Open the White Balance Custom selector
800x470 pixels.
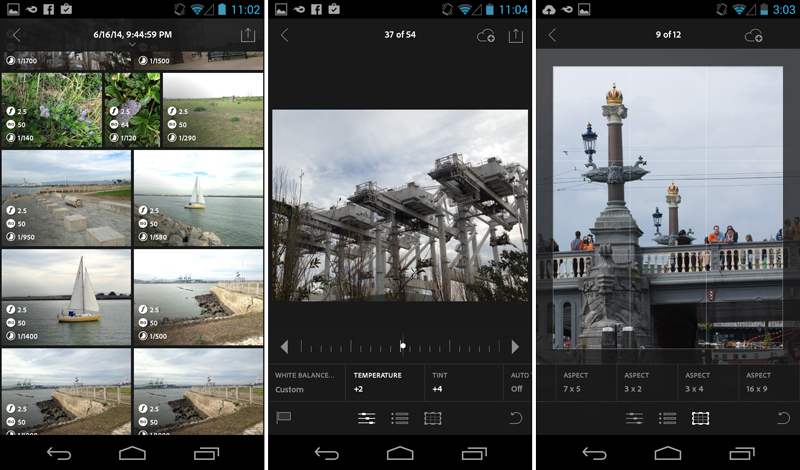(x=304, y=382)
